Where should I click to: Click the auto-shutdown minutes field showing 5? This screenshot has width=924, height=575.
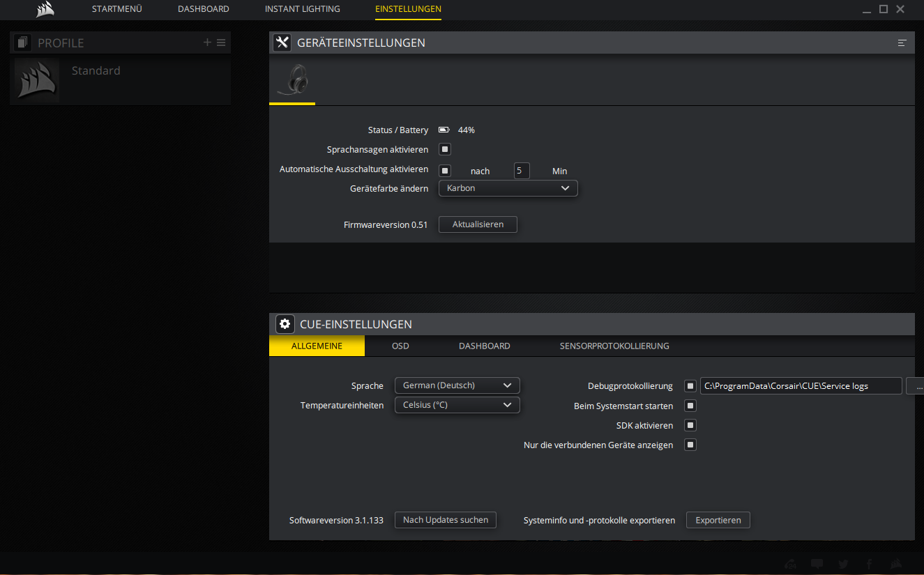click(522, 171)
